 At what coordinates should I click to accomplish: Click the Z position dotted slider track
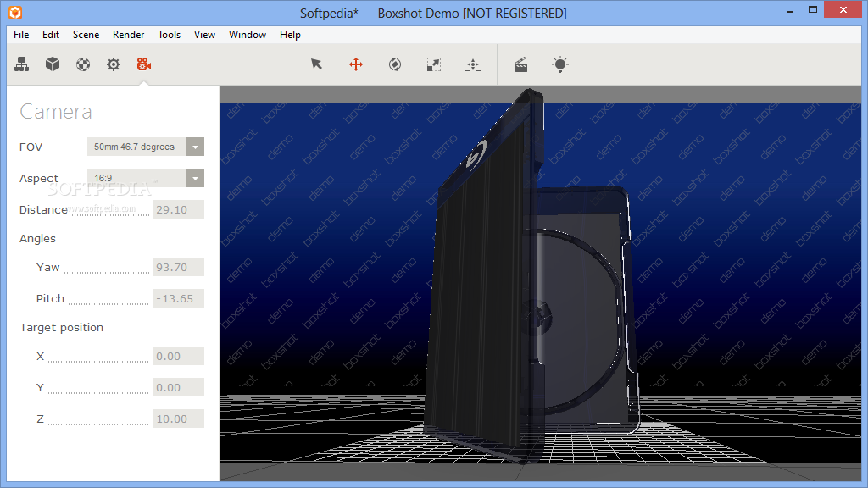(98, 424)
